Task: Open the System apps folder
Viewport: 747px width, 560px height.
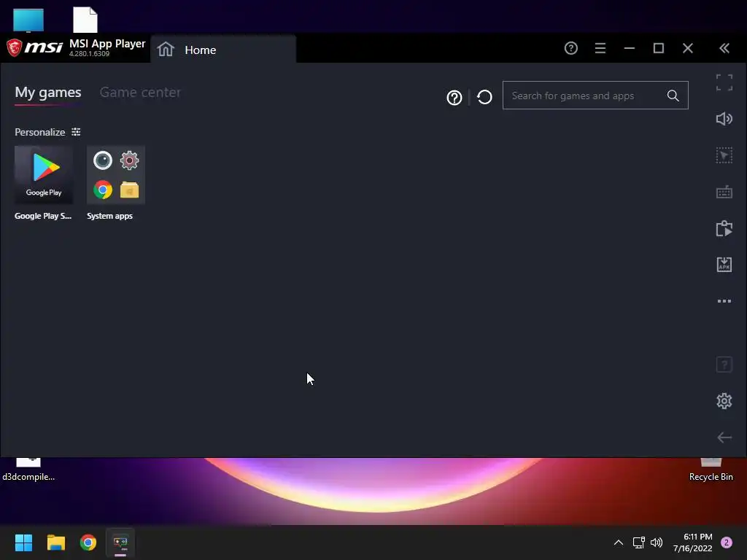Action: coord(116,175)
